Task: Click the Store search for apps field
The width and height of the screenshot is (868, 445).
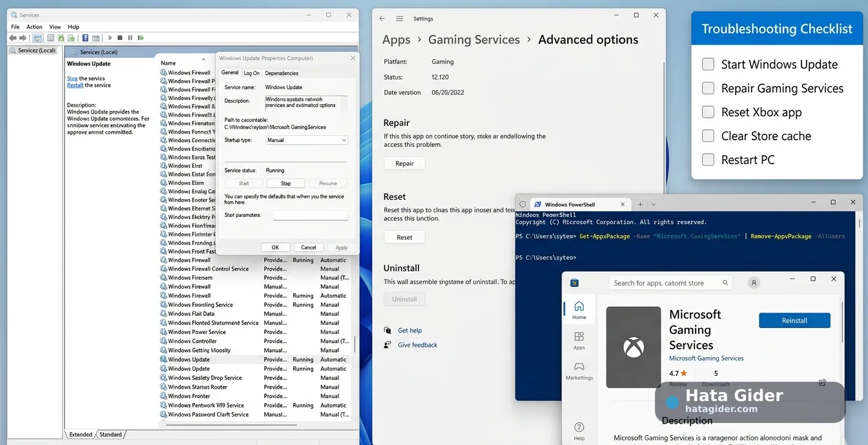Action: click(670, 283)
